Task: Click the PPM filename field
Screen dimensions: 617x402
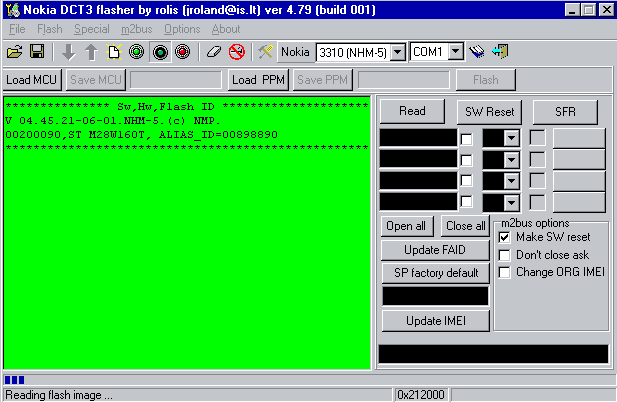Action: 403,80
